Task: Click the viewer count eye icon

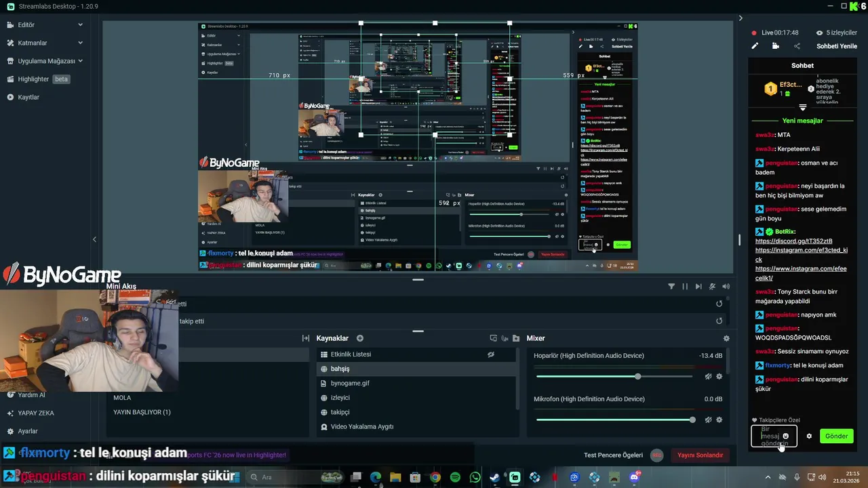Action: pyautogui.click(x=819, y=33)
